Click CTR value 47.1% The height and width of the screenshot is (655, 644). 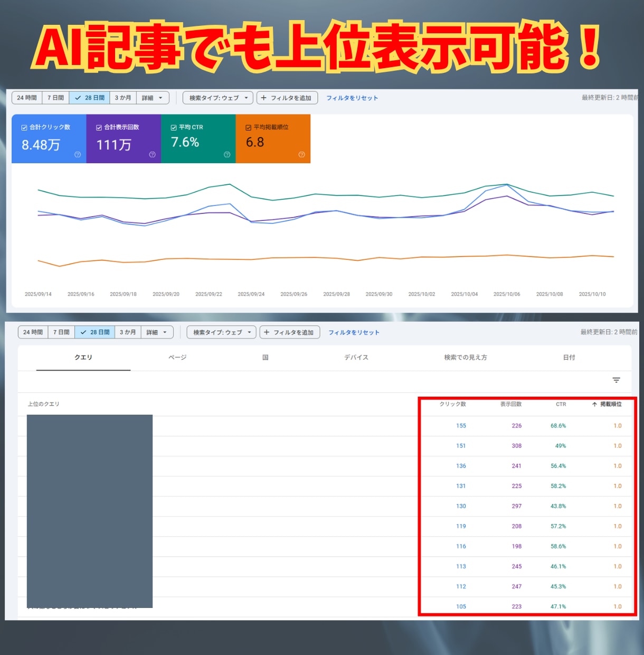pos(558,606)
